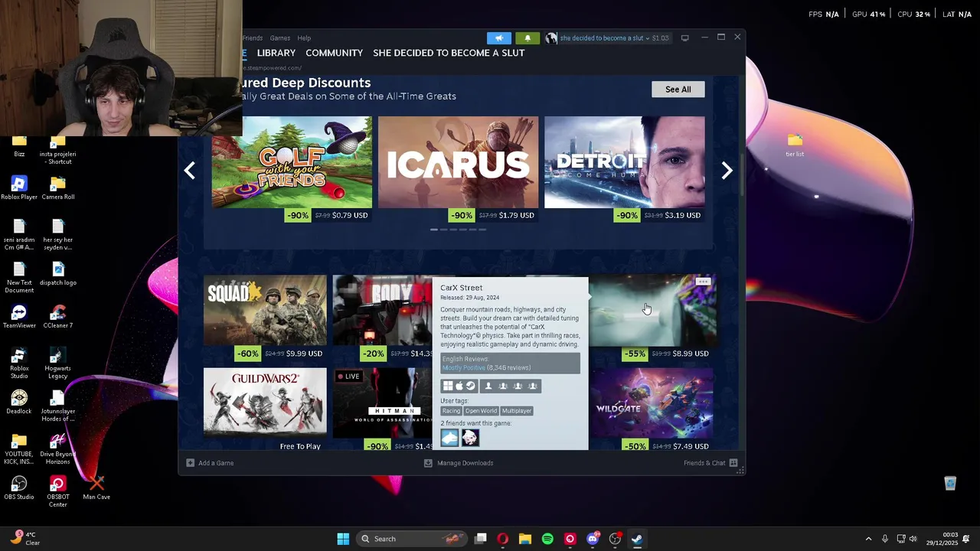Select the dispatch logo desktop file

pyautogui.click(x=58, y=273)
